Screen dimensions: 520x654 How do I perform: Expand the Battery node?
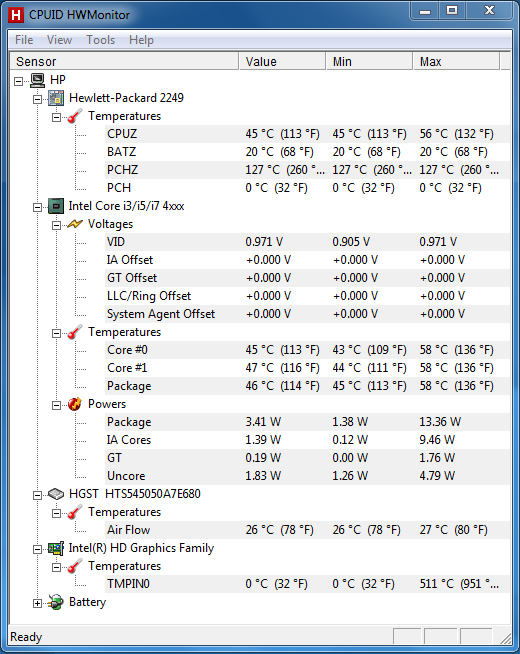click(38, 603)
